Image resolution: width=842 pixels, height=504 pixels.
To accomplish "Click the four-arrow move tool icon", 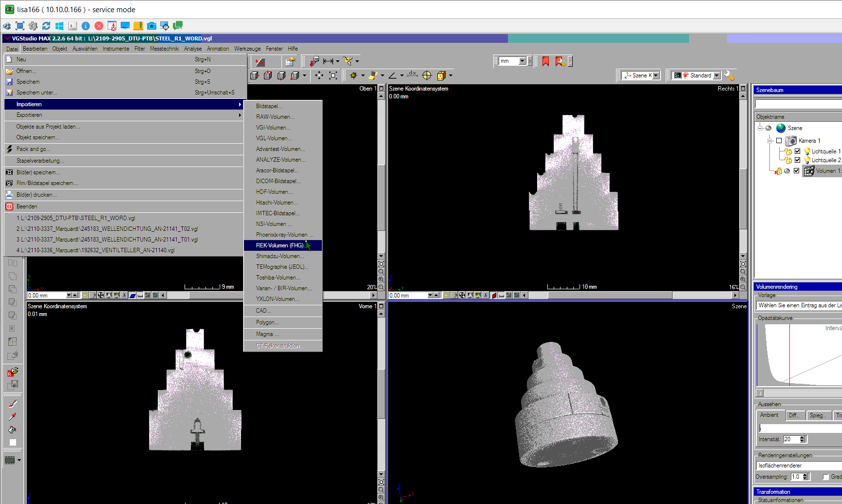I will coord(319,75).
